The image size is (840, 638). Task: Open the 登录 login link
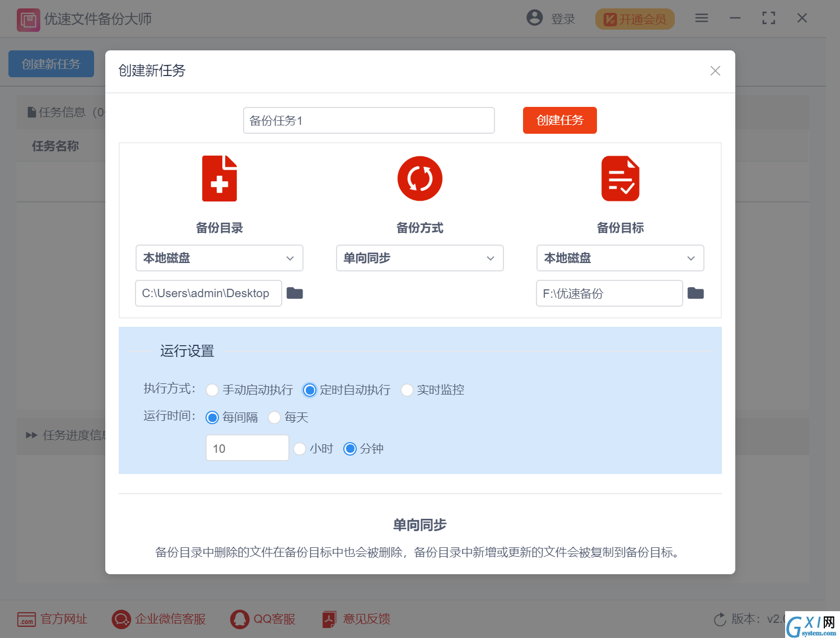coord(563,19)
